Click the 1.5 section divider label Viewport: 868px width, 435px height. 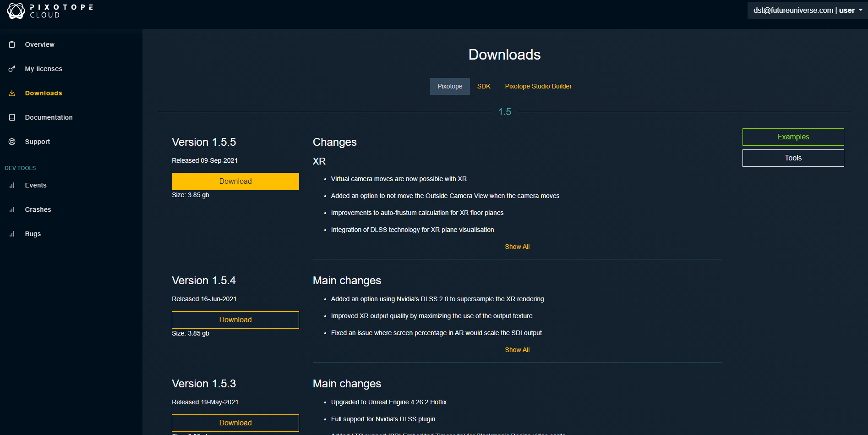(x=505, y=112)
